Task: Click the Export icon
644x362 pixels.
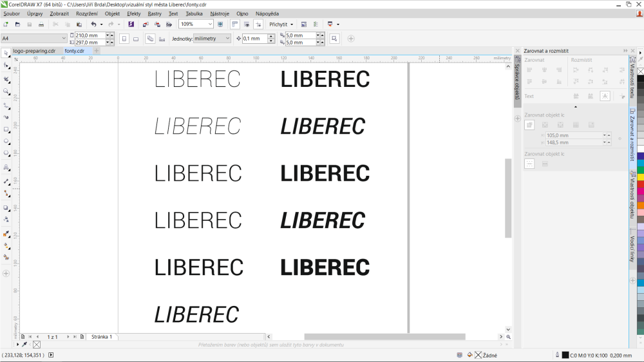Action: pyautogui.click(x=157, y=24)
